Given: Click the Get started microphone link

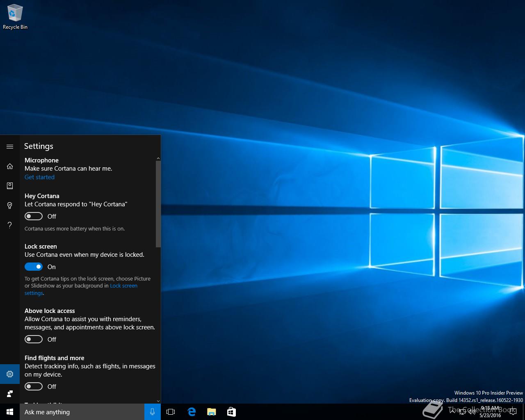Looking at the screenshot, I should click(39, 177).
